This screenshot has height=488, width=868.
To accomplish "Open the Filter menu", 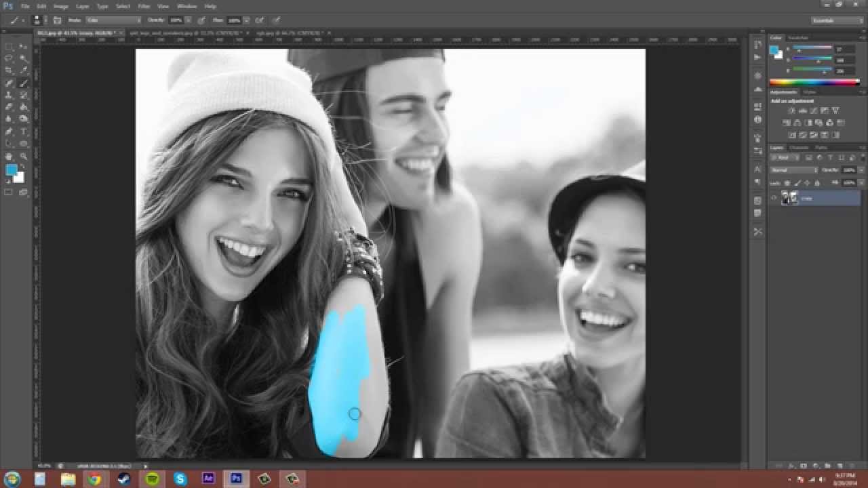I will click(144, 6).
